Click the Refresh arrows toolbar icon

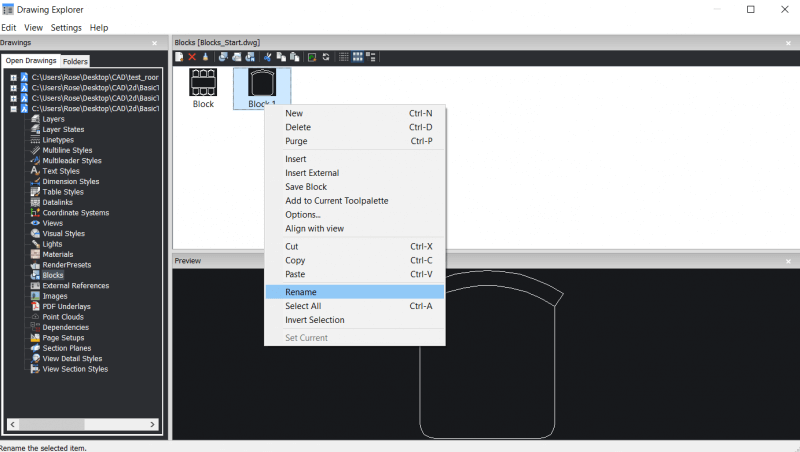(x=326, y=57)
